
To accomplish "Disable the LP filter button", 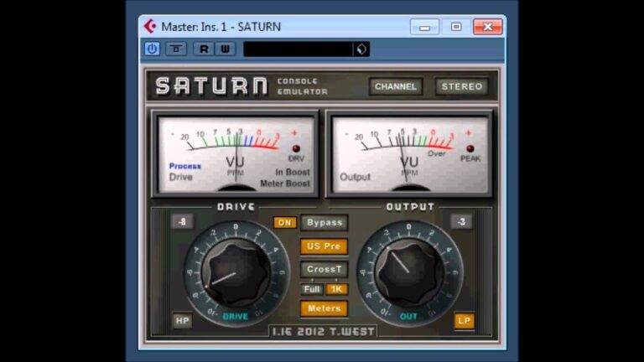I will click(464, 321).
